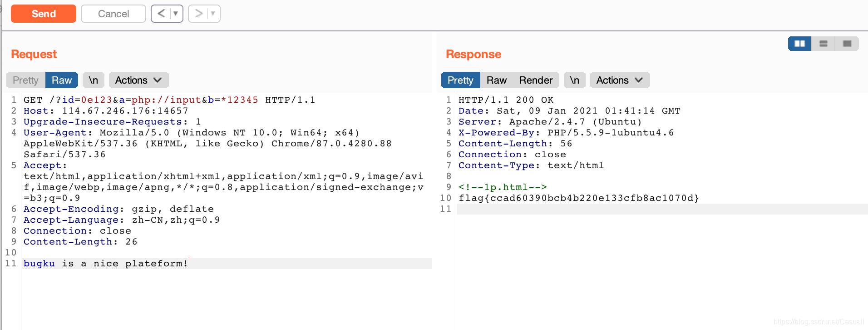Click the orange Send button
The image size is (868, 330).
44,14
